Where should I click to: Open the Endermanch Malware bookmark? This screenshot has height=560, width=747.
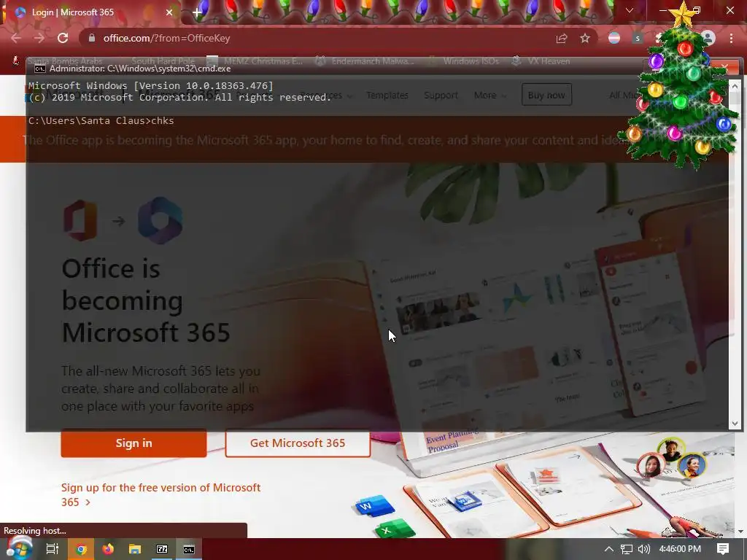(365, 61)
